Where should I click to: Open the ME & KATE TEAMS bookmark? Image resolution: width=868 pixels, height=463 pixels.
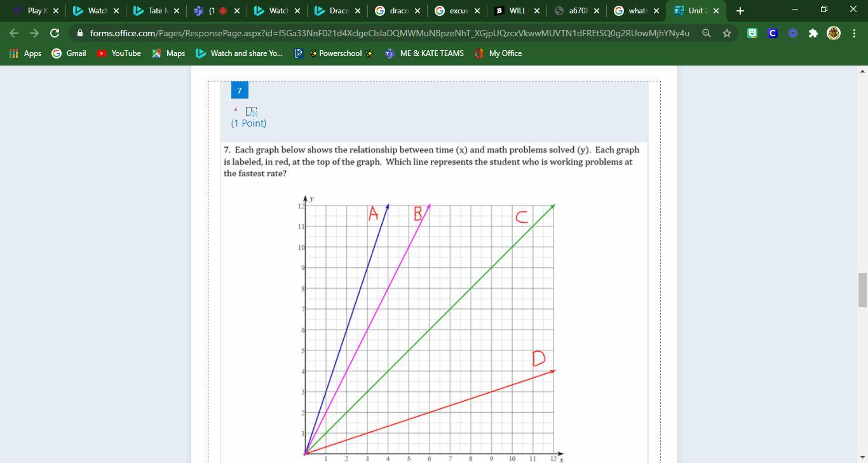pyautogui.click(x=424, y=53)
